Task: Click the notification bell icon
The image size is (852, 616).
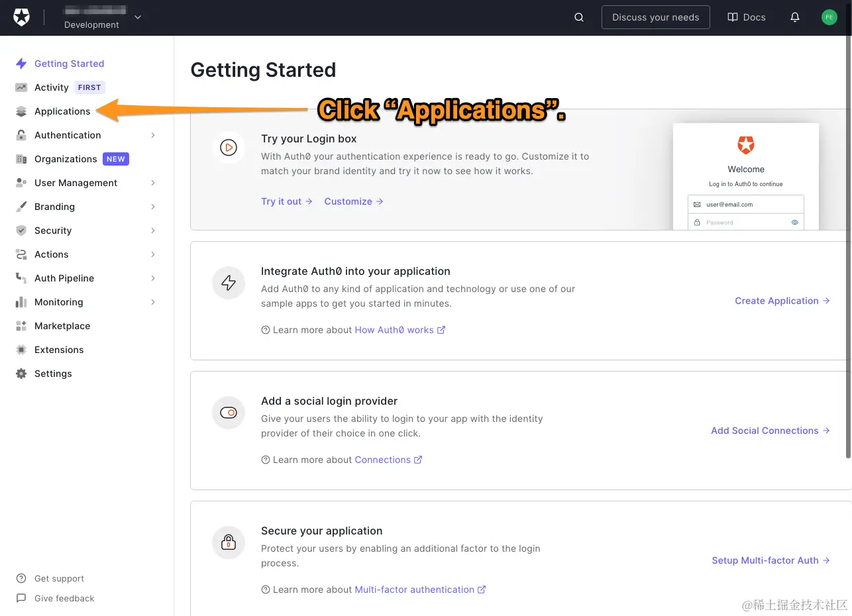Action: tap(794, 17)
